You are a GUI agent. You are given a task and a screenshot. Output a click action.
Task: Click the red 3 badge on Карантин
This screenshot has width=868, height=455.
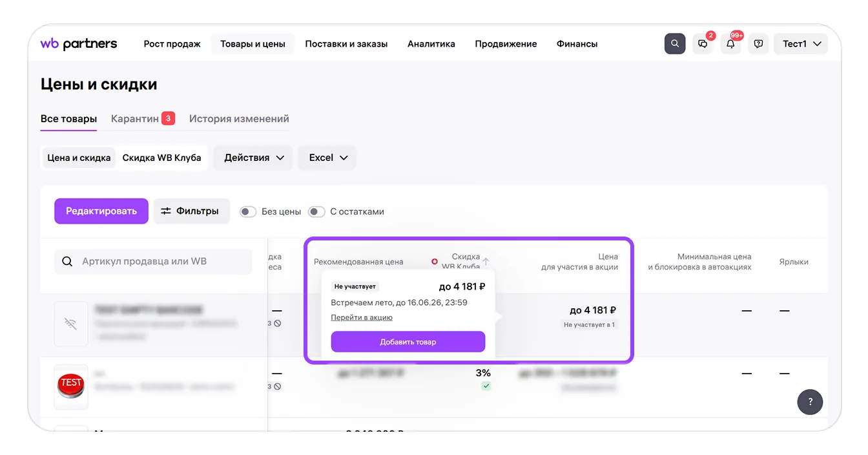(x=168, y=118)
